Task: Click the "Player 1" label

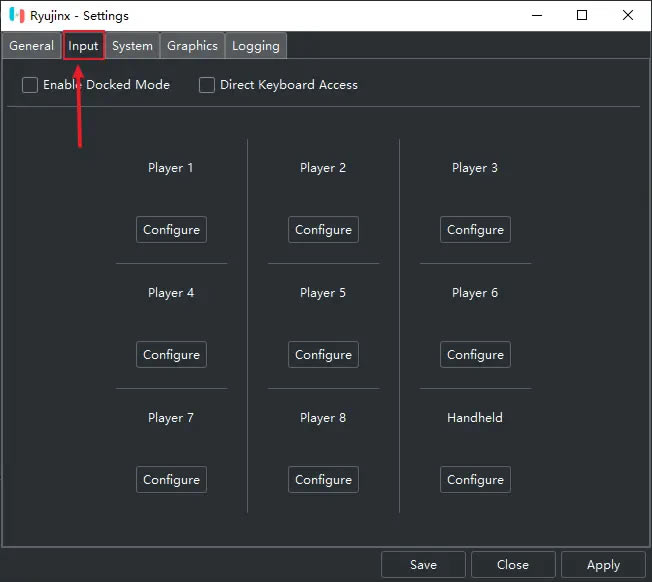Action: [x=170, y=168]
